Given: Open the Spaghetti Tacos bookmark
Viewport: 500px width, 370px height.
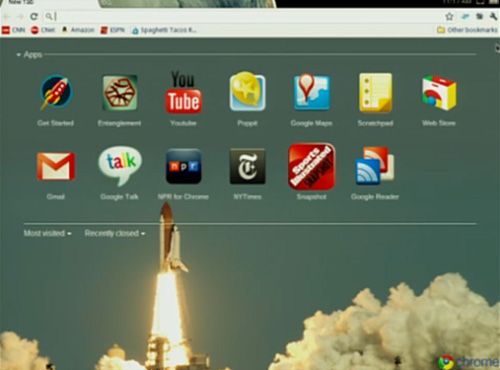Looking at the screenshot, I should coord(164,30).
